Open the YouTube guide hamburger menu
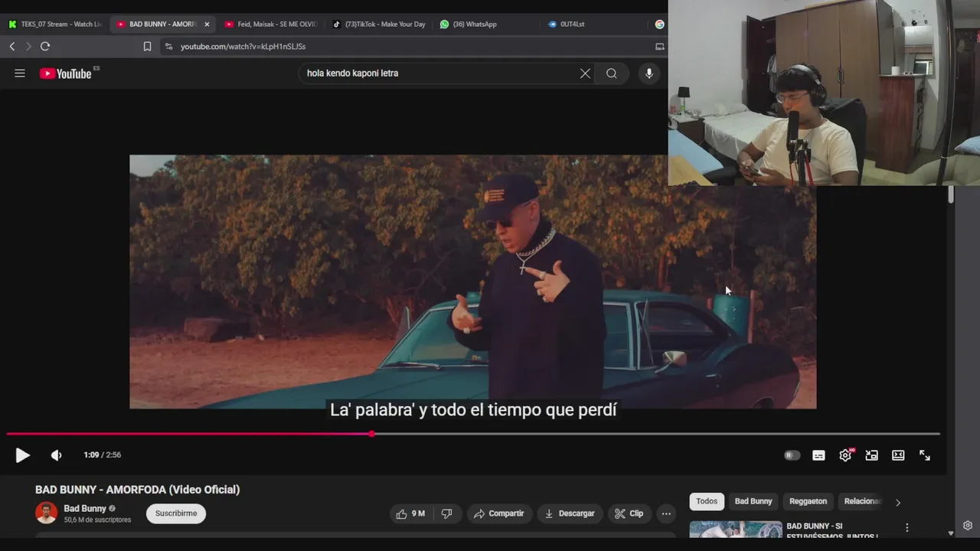The image size is (980, 551). [x=20, y=73]
